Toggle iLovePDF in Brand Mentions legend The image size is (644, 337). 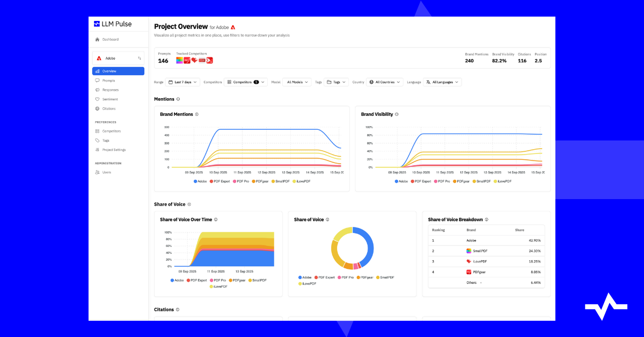(x=301, y=181)
